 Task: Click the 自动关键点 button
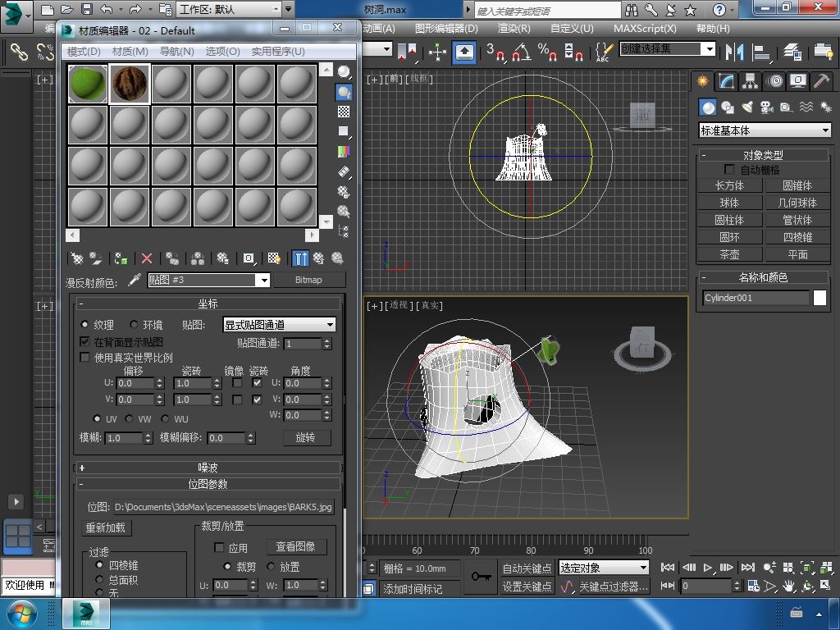coord(527,568)
